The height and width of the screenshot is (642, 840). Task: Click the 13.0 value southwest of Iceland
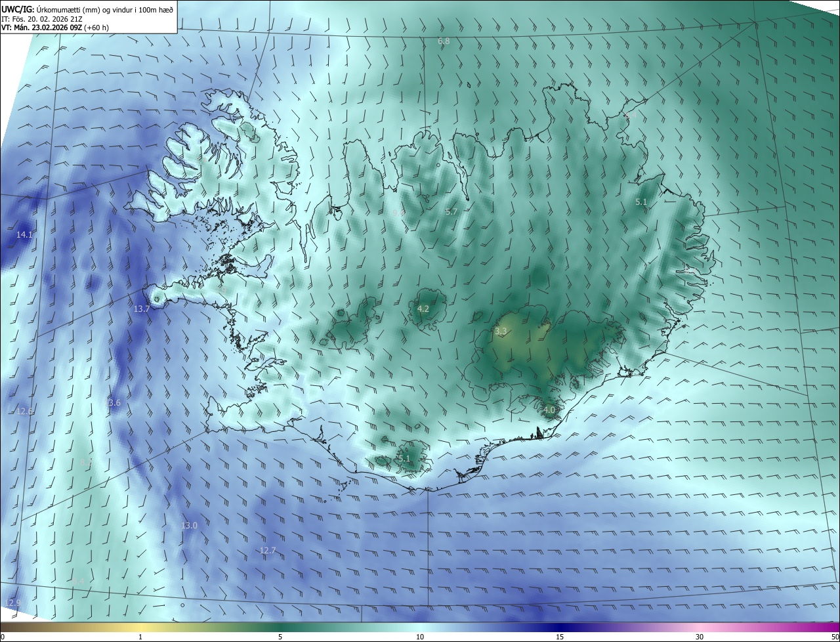189,525
